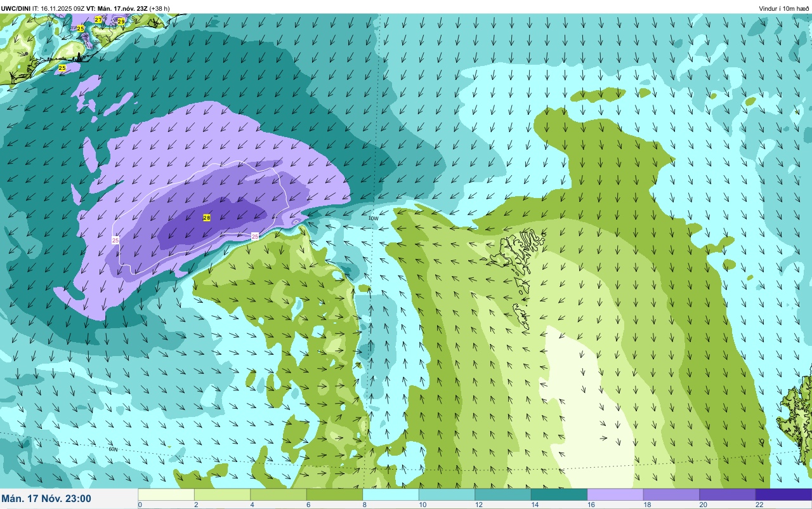This screenshot has width=812, height=509.
Task: Click the olive green 6–8 legend swatch
Action: (334, 494)
